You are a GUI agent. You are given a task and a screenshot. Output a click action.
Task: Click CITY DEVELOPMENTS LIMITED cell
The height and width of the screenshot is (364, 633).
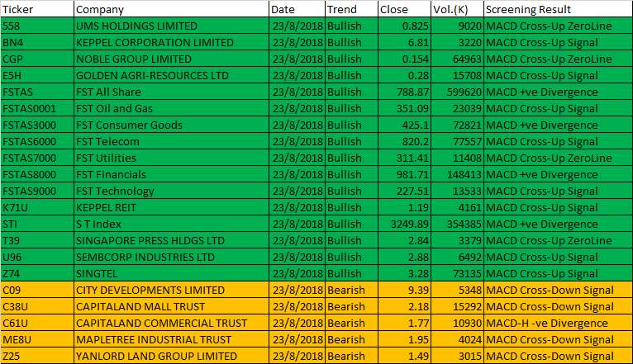click(172, 291)
